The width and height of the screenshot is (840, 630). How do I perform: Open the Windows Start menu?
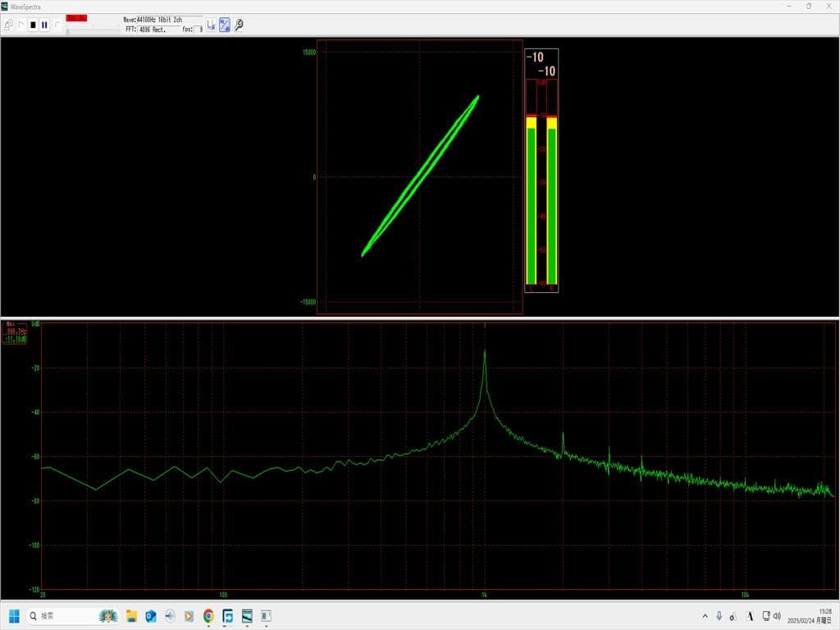pos(14,616)
